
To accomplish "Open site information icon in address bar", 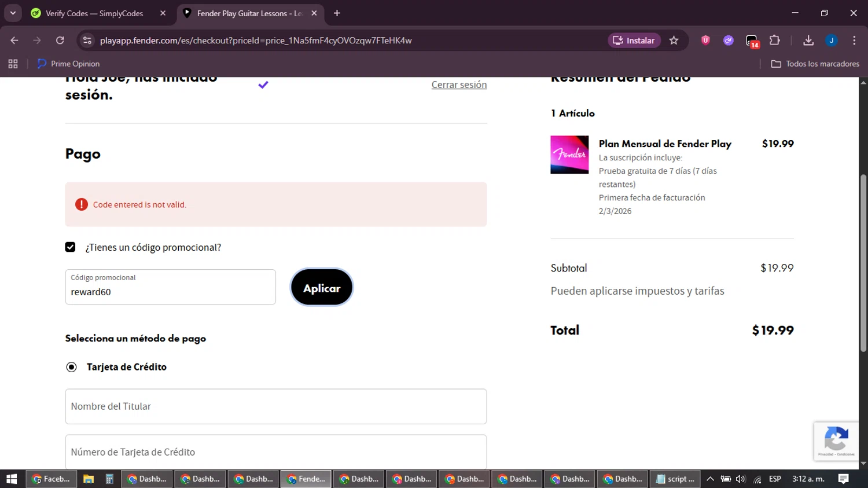I will (x=87, y=41).
